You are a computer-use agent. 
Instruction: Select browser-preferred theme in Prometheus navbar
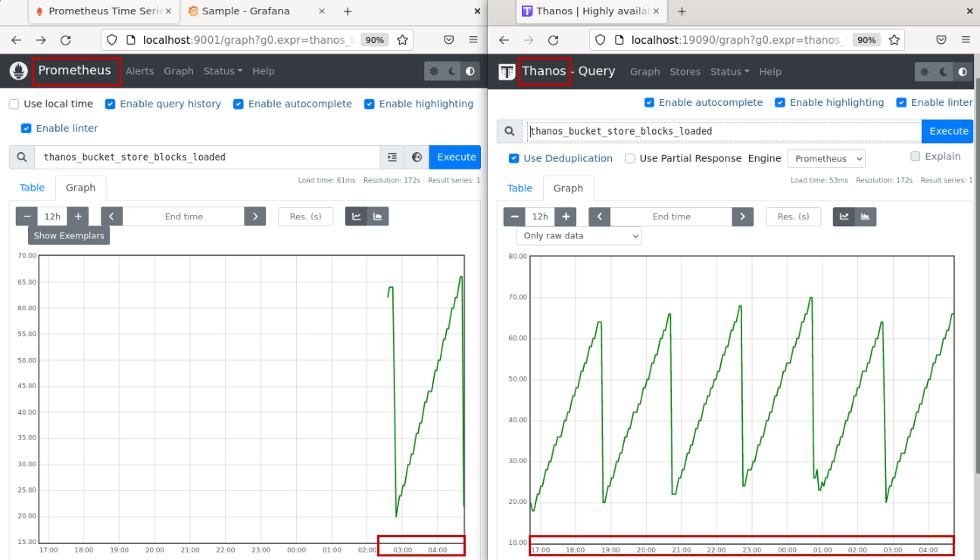click(470, 71)
